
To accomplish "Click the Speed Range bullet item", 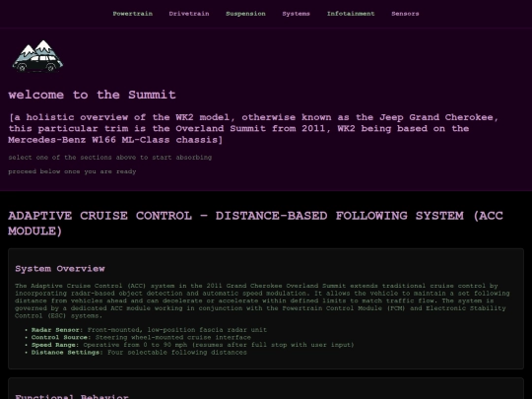I will coord(193,345).
